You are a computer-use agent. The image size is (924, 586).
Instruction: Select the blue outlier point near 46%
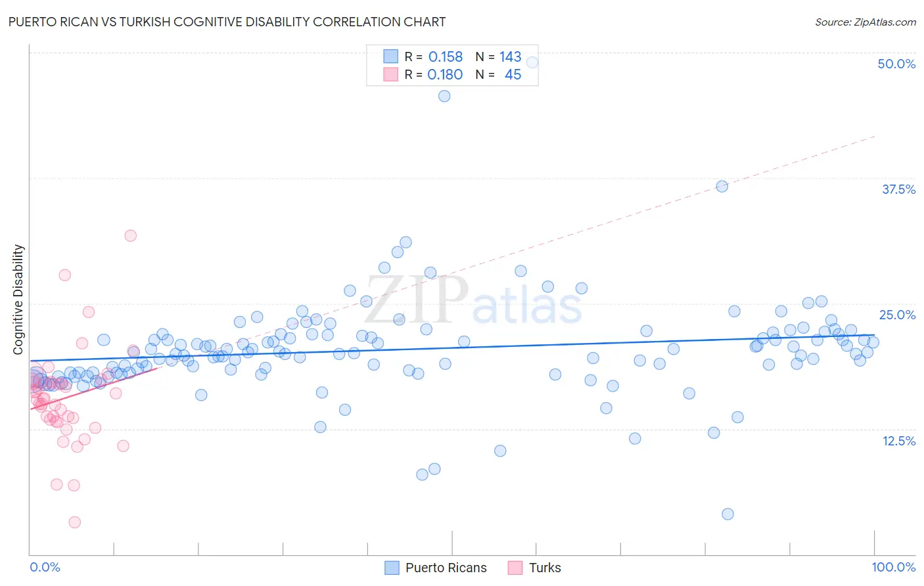[x=444, y=96]
